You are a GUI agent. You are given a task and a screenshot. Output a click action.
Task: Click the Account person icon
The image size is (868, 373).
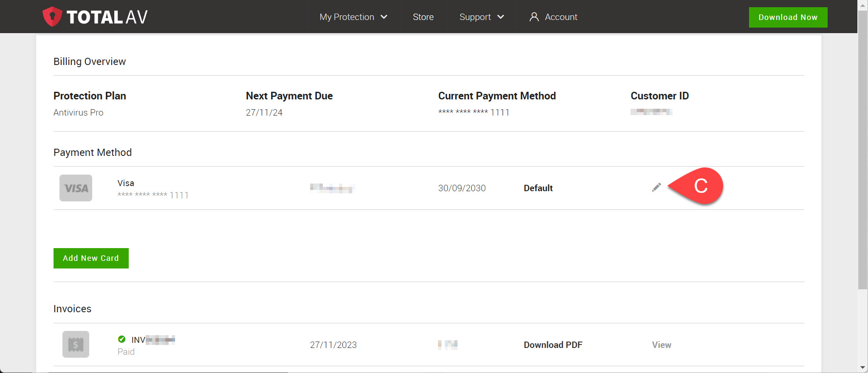(534, 17)
